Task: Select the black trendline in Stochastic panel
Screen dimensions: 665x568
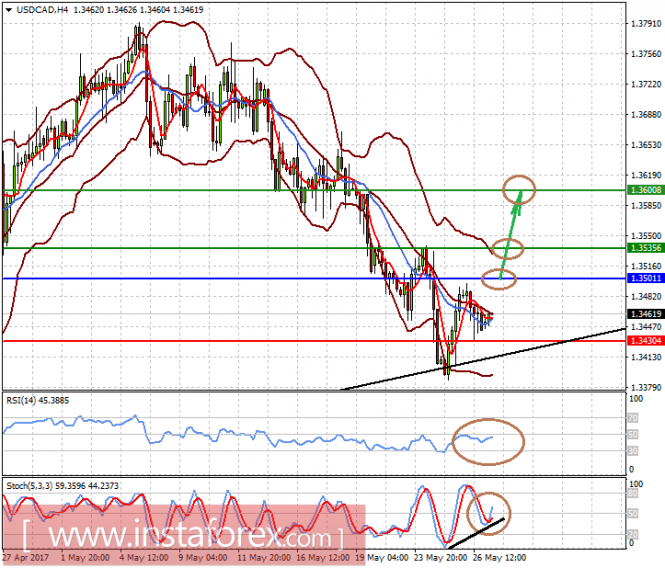Action: [x=476, y=533]
